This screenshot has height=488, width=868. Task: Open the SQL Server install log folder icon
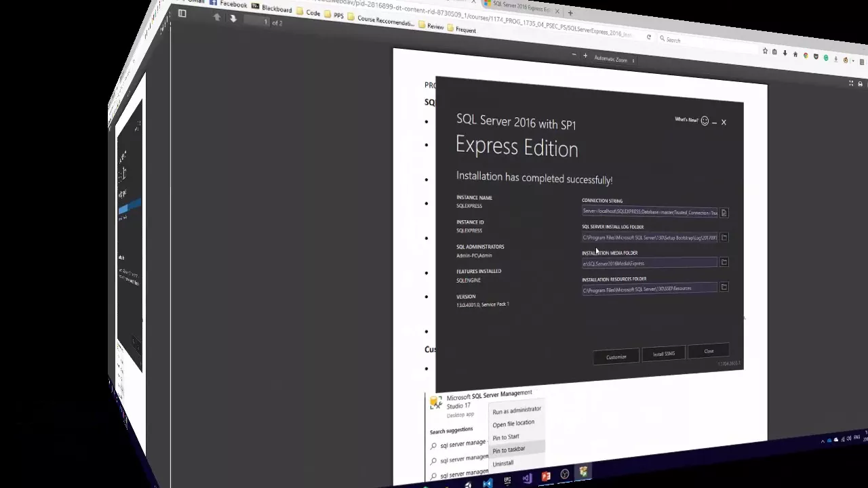pyautogui.click(x=724, y=237)
